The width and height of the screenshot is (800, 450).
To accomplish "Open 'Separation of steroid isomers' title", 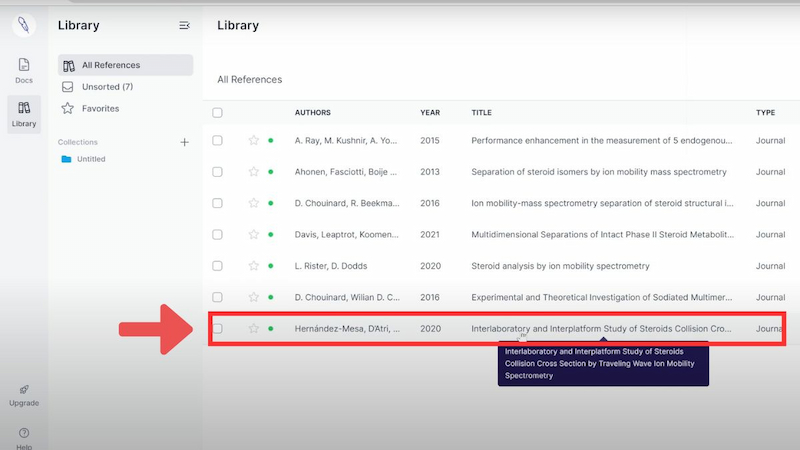I will pos(599,172).
